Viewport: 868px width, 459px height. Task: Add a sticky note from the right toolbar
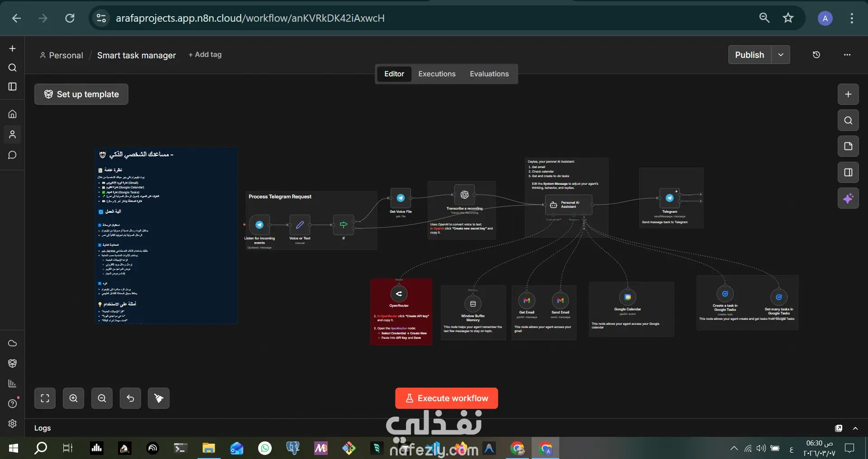coord(848,146)
